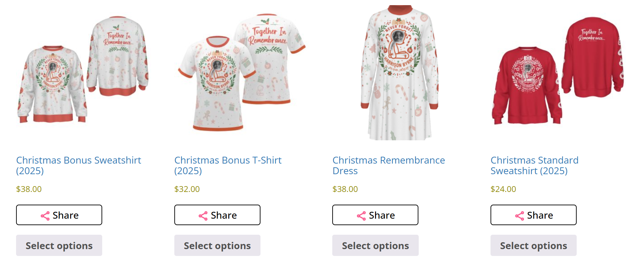The height and width of the screenshot is (258, 644).
Task: Click the $32.00 price of Bonus T-Shirt
Action: pos(187,189)
